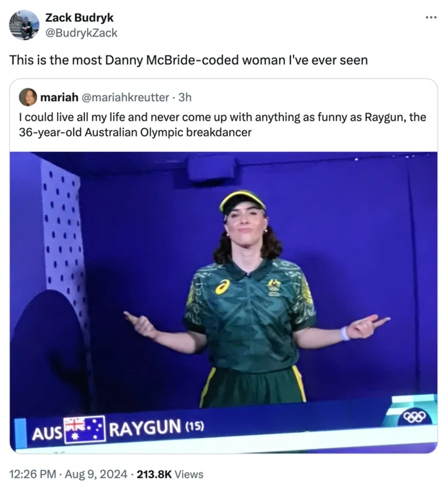Screen dimensions: 448x491
Task: Open mariah's display name in quoted tweet
Action: point(59,98)
